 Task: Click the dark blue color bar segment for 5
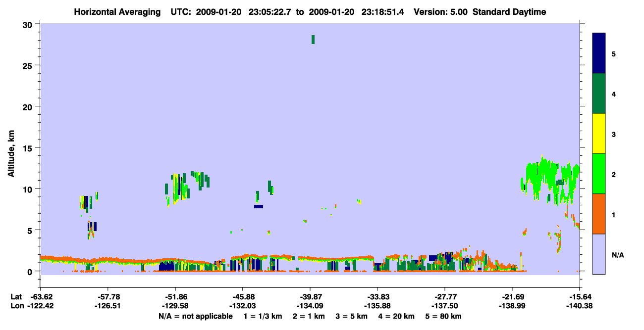[x=599, y=53]
